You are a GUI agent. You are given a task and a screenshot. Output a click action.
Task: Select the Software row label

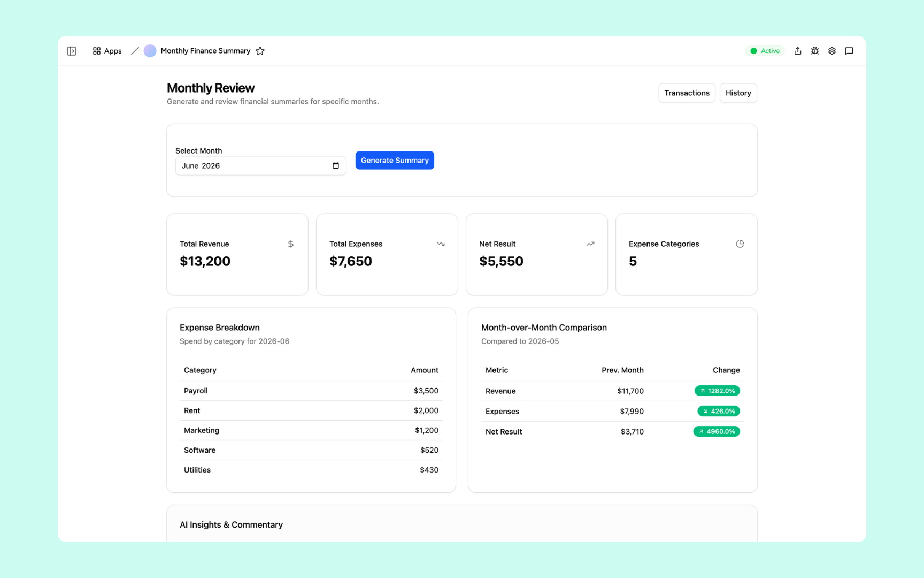(200, 450)
